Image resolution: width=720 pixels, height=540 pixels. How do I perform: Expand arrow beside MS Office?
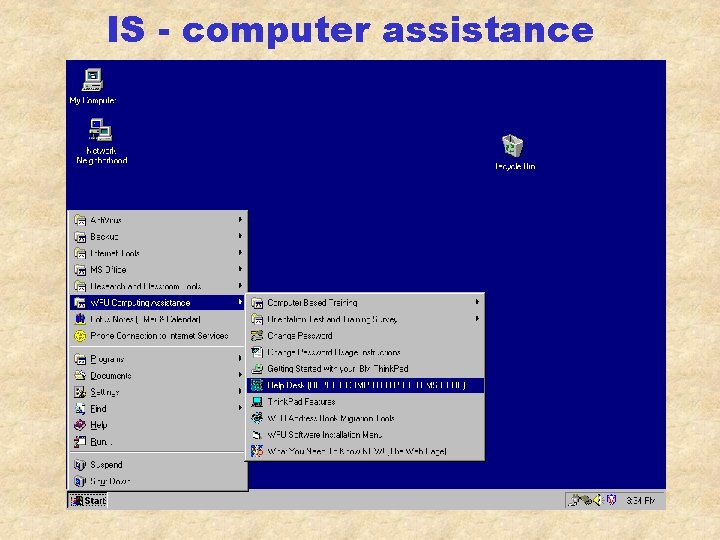coord(240,269)
